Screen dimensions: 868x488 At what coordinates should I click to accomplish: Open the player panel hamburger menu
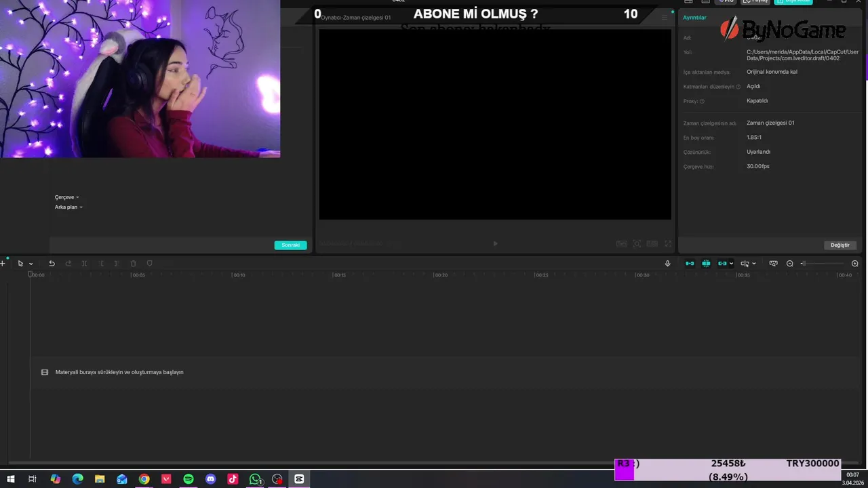point(665,17)
